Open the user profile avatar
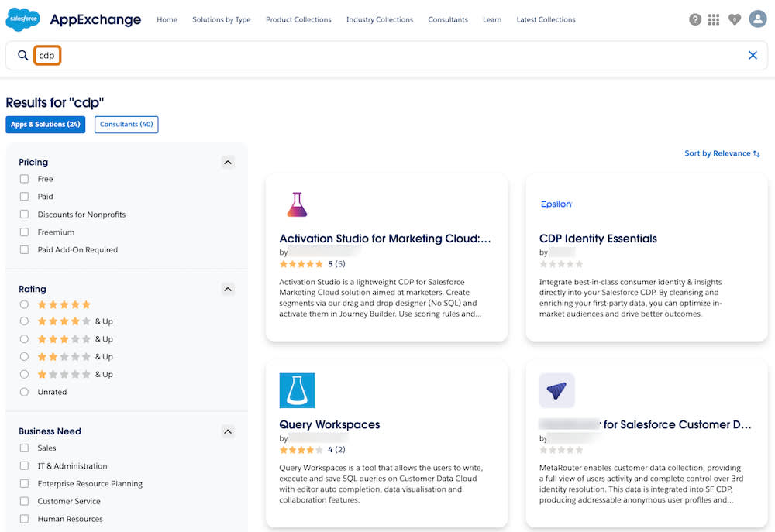Screen dimensions: 775x532 pos(757,19)
